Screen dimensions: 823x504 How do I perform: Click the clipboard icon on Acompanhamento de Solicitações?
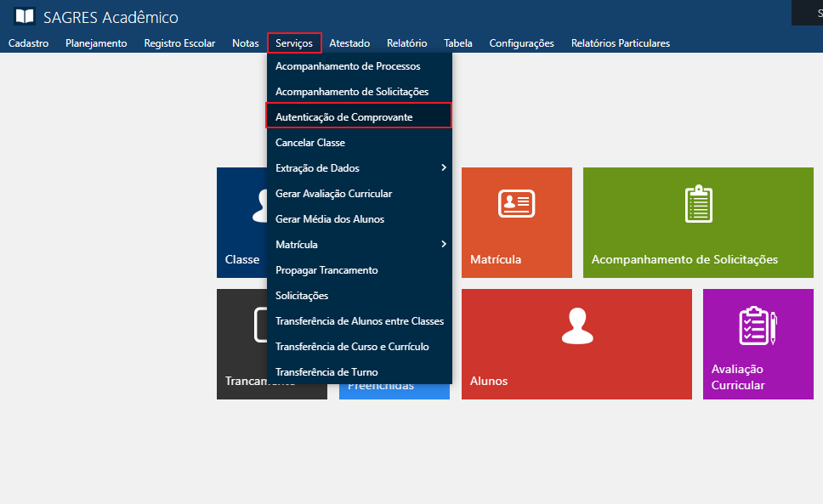(x=698, y=204)
